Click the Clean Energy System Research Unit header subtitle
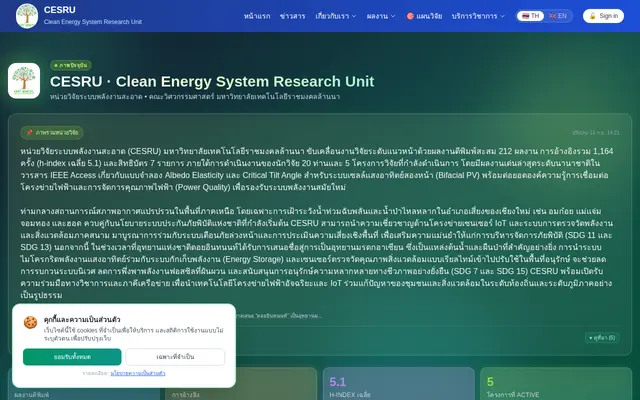Screen dimensions: 640x400 coord(93,22)
